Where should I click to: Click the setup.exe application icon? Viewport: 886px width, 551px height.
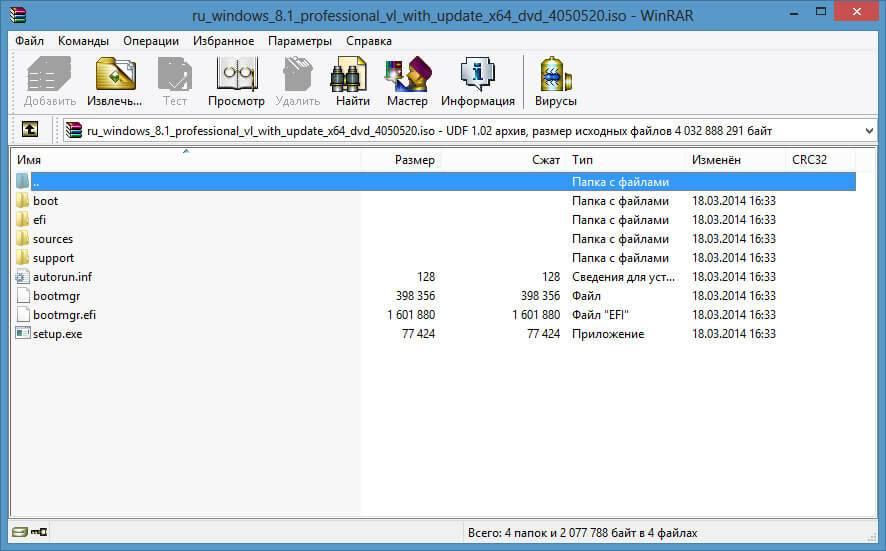(x=23, y=333)
